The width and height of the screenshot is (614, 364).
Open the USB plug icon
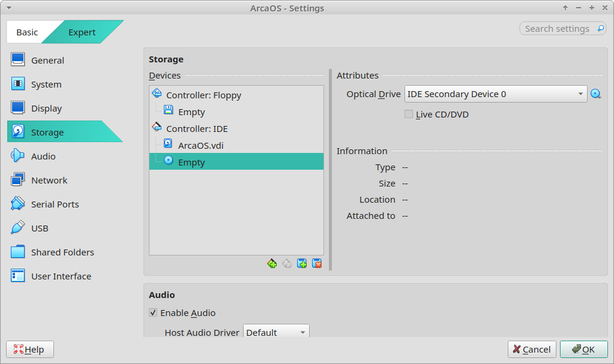[x=17, y=228]
